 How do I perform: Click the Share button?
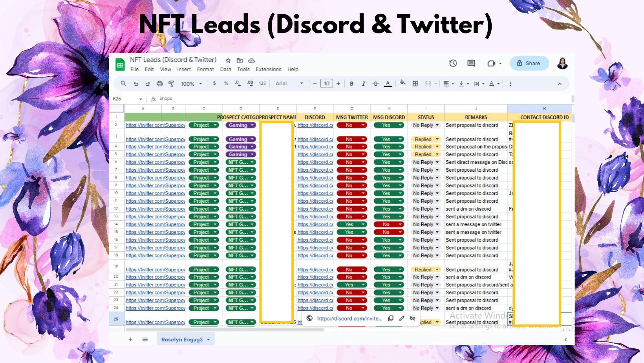click(529, 63)
